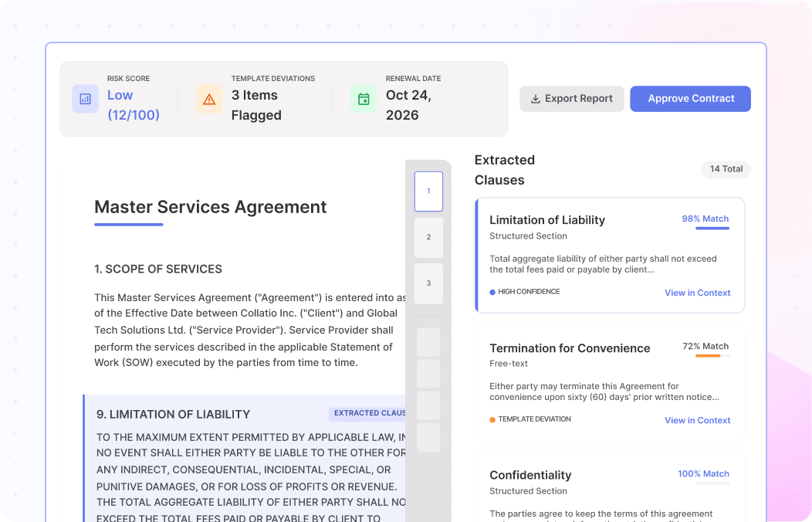The height and width of the screenshot is (522, 812).
Task: Click the TEMPLATE DEVIATION status label
Action: (534, 419)
